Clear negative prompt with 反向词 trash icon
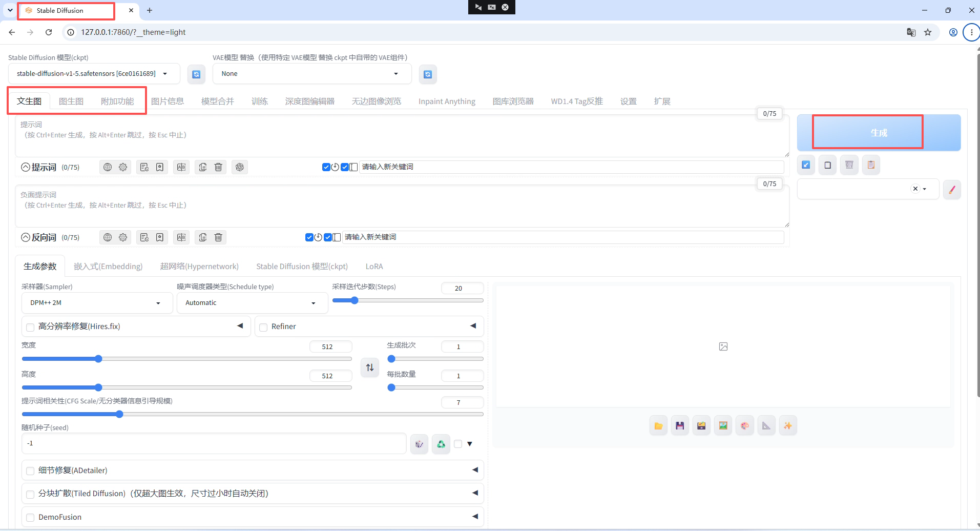The image size is (980, 531). pos(218,237)
